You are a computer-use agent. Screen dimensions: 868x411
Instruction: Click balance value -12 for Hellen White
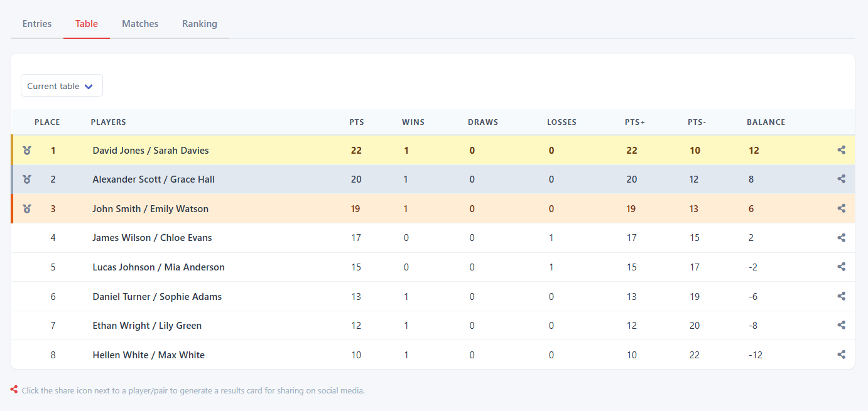pyautogui.click(x=756, y=355)
